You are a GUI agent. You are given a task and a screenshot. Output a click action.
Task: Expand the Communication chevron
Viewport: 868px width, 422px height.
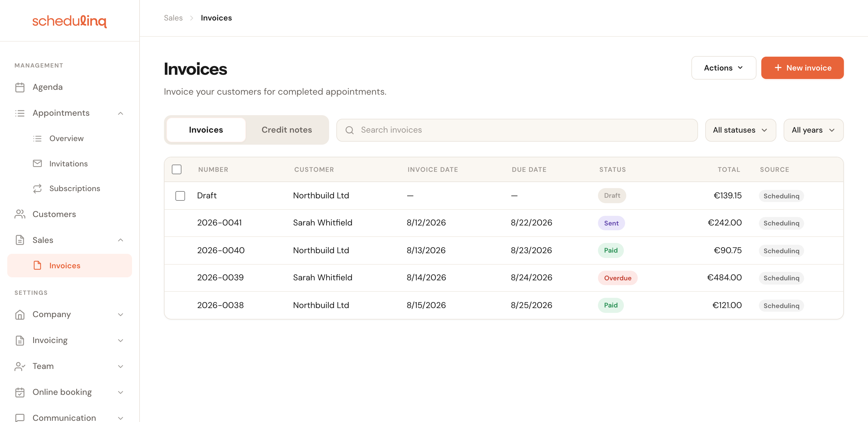pos(121,418)
